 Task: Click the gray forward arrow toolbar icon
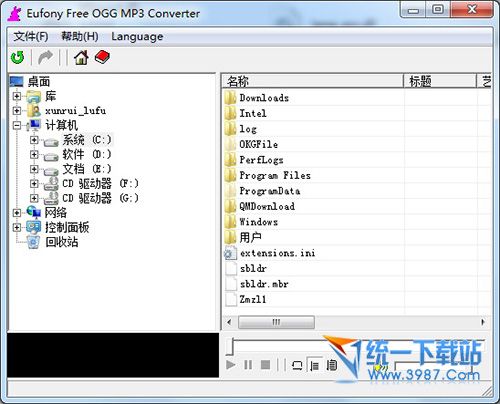click(45, 58)
